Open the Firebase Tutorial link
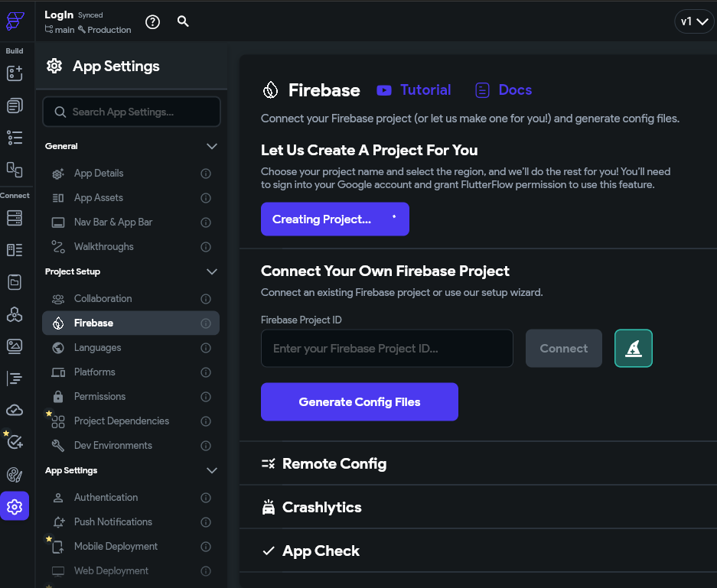Screen dimensions: 717x588 coord(414,90)
